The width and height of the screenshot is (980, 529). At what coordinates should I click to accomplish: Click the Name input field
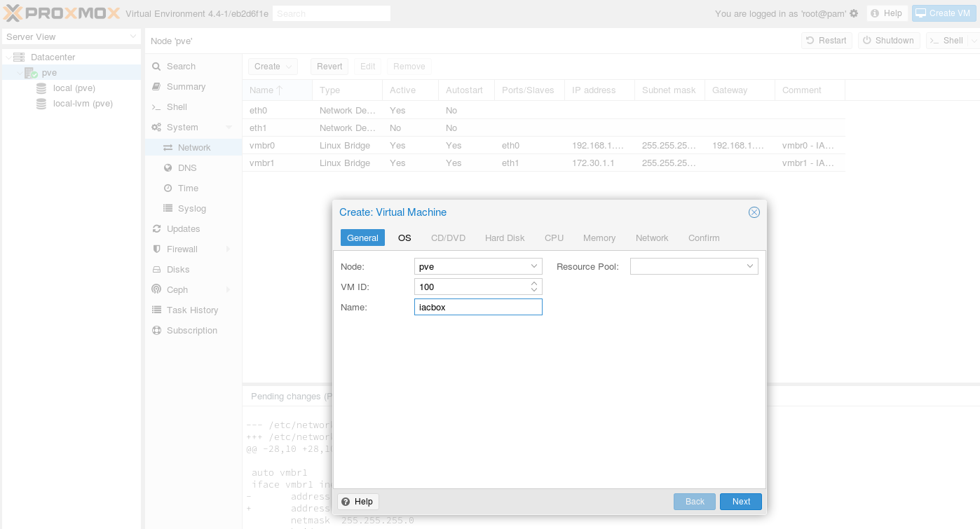coord(478,307)
